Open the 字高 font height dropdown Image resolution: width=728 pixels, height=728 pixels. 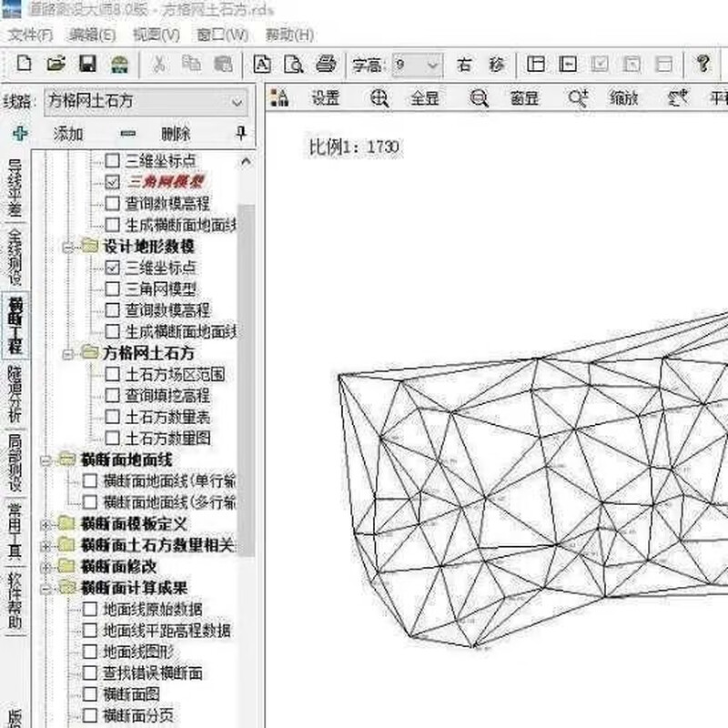point(432,65)
